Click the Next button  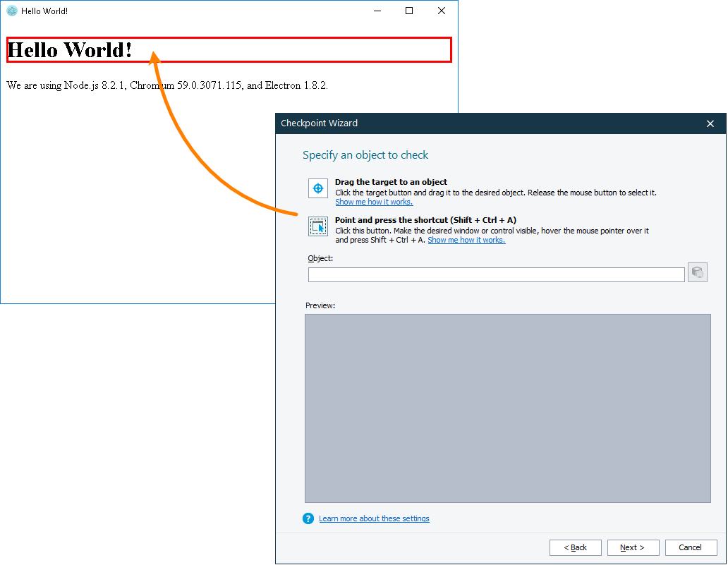(633, 547)
